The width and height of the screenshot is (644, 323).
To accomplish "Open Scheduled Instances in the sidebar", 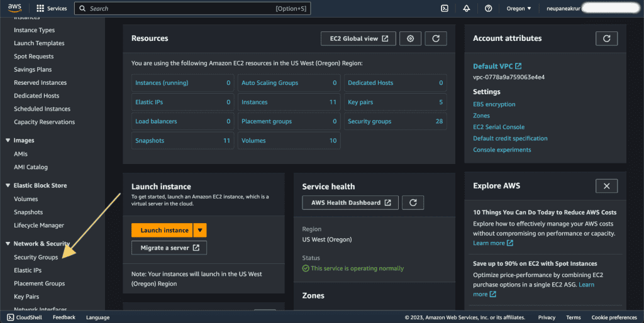I will [42, 109].
